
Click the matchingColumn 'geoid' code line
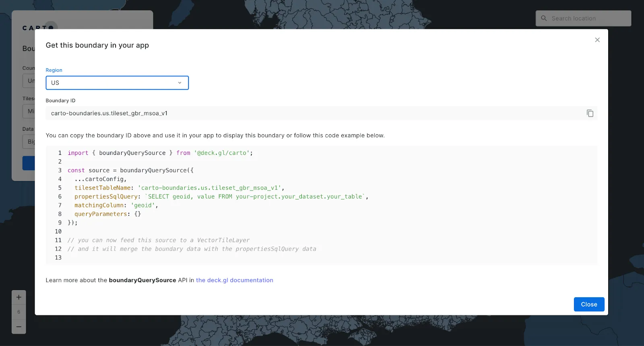(x=116, y=206)
